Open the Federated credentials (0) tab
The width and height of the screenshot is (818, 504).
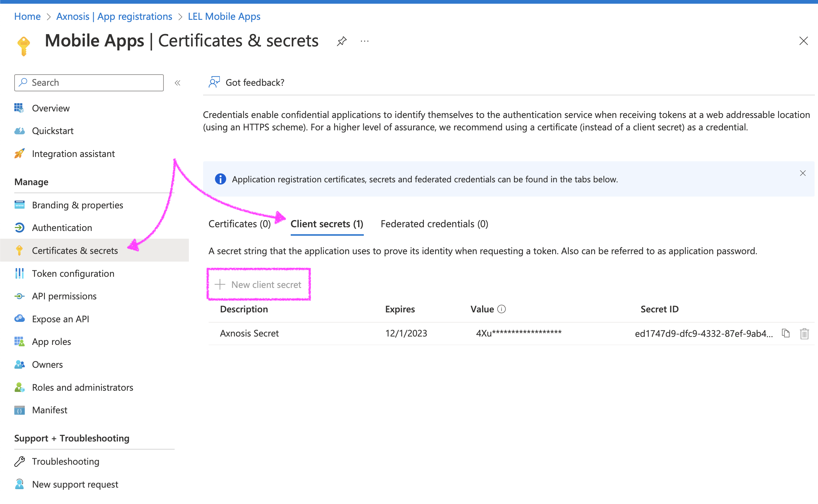[434, 224]
